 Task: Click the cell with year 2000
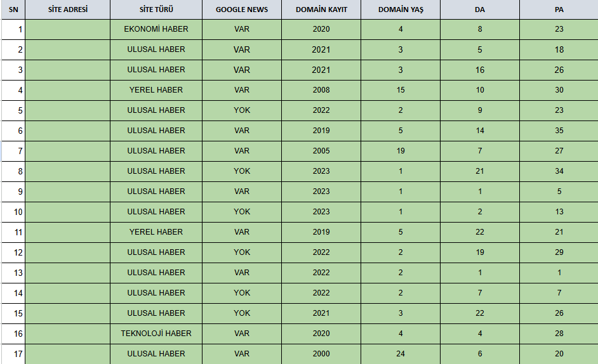pyautogui.click(x=321, y=354)
